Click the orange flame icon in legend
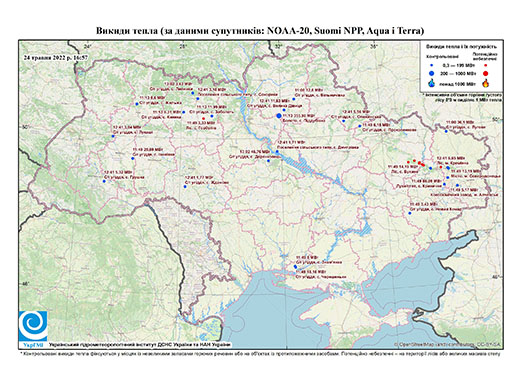This screenshot has width=520, height=368. pos(486,83)
